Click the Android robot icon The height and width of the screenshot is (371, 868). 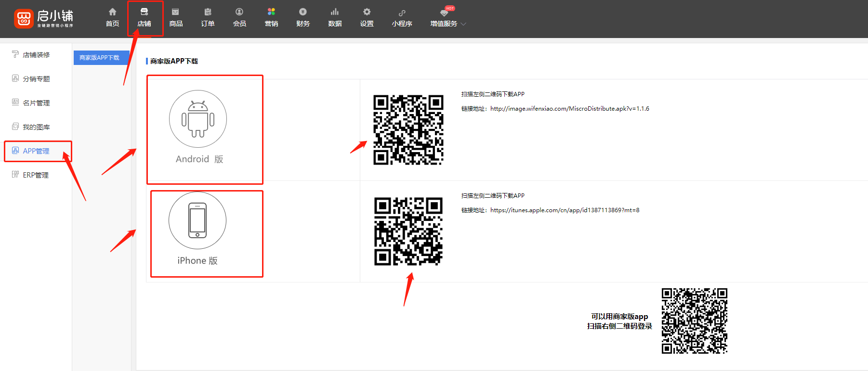click(198, 119)
